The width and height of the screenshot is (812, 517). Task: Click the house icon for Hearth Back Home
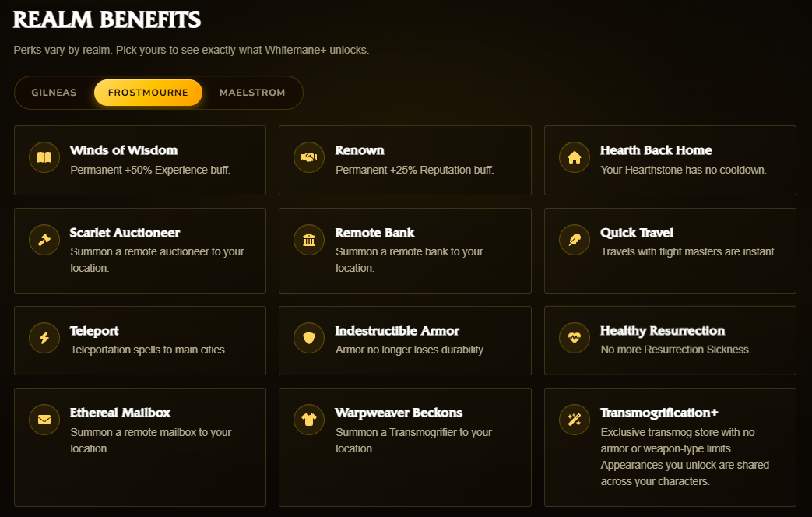(x=575, y=157)
